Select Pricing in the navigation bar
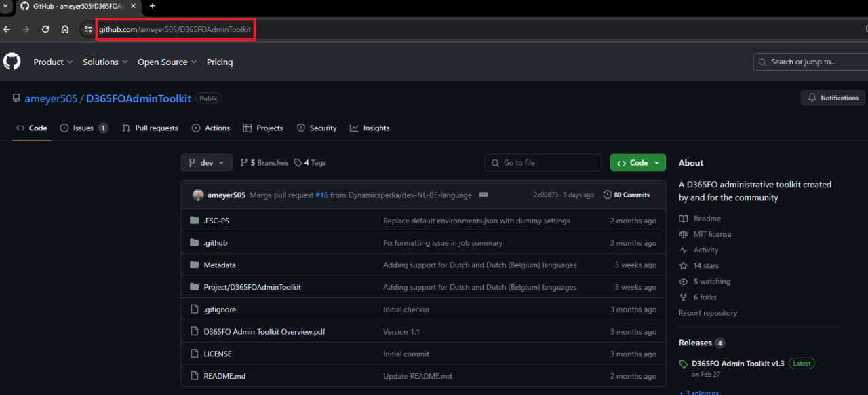Image resolution: width=868 pixels, height=395 pixels. [x=219, y=62]
